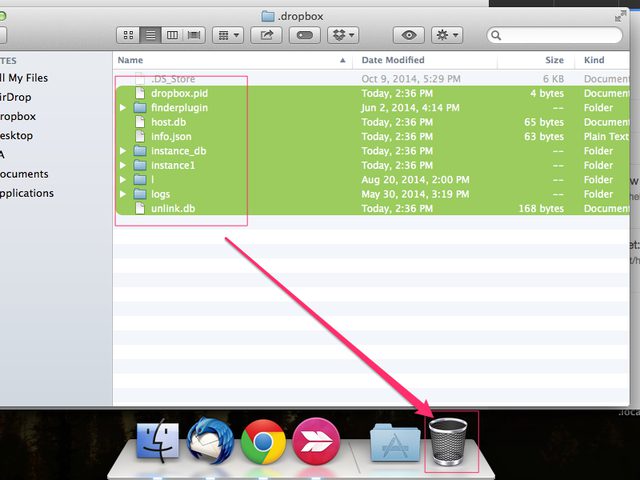Switch to Cover Flow view
The height and width of the screenshot is (480, 640).
194,35
